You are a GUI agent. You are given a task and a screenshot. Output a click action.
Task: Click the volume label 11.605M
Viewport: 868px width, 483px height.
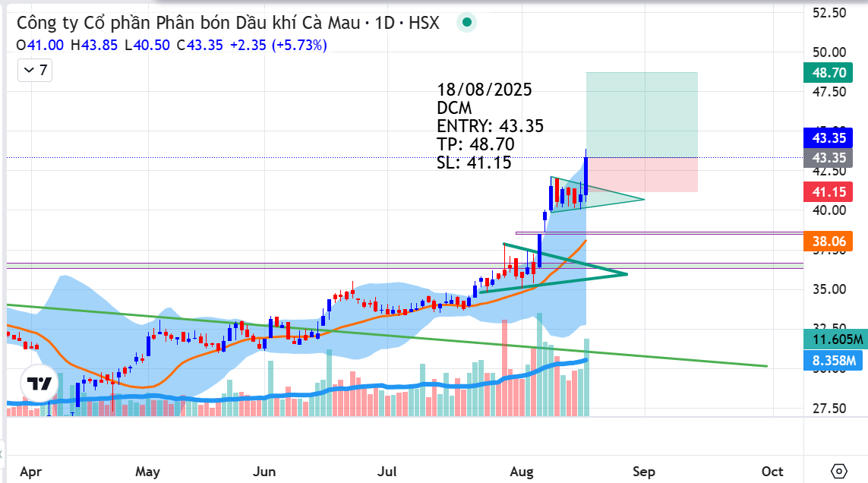click(x=835, y=339)
